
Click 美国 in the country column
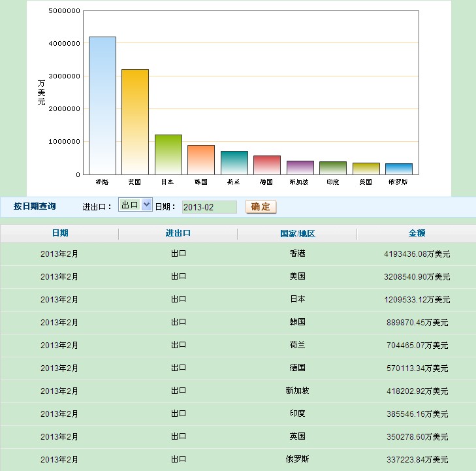click(x=297, y=276)
